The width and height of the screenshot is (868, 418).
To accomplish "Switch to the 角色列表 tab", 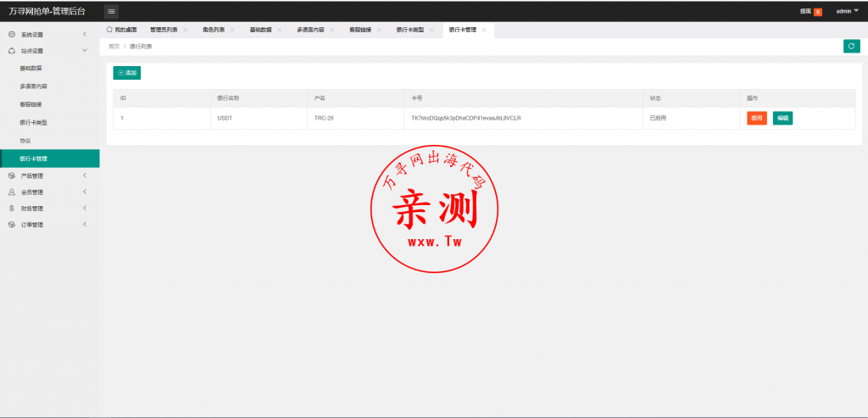I will click(x=214, y=30).
